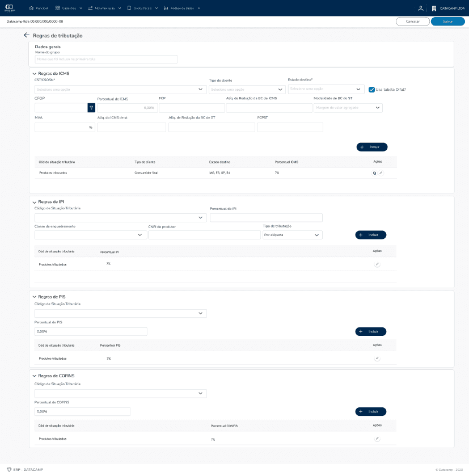Focus the Percentual de IPI field

click(x=266, y=218)
